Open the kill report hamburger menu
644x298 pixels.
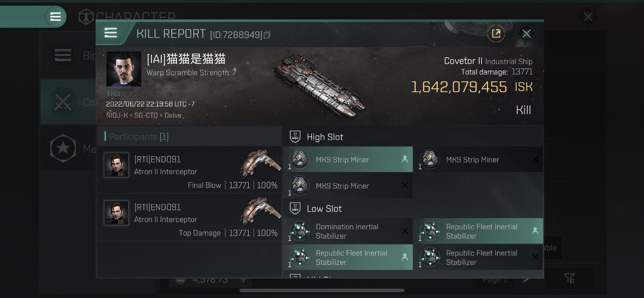111,33
